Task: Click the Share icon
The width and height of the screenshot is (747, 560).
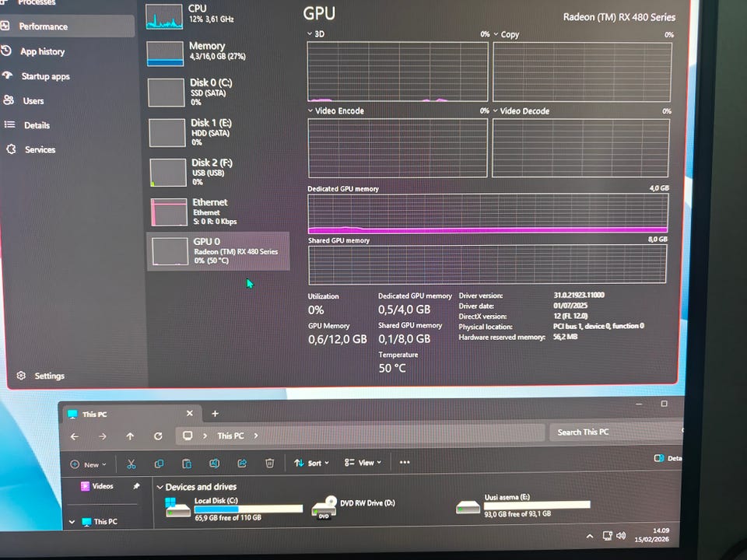Action: coord(242,463)
